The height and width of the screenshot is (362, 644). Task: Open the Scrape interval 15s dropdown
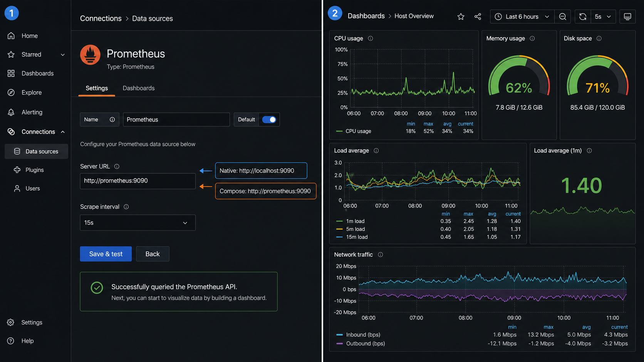click(138, 223)
